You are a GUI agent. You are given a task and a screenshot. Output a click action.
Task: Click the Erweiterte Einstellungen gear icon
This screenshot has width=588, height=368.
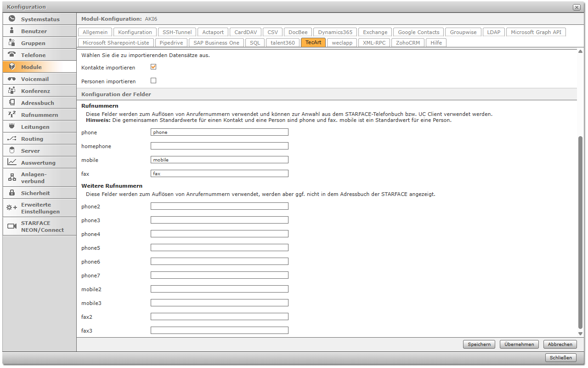(x=12, y=208)
